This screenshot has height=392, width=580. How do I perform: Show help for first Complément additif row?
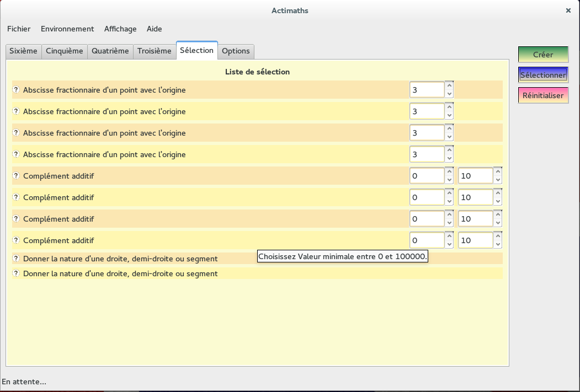coord(16,176)
